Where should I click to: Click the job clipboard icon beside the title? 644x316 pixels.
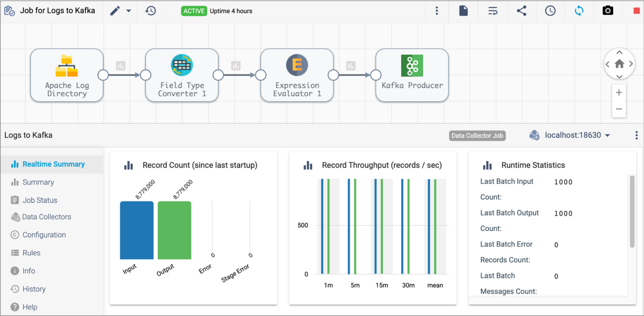(9, 11)
